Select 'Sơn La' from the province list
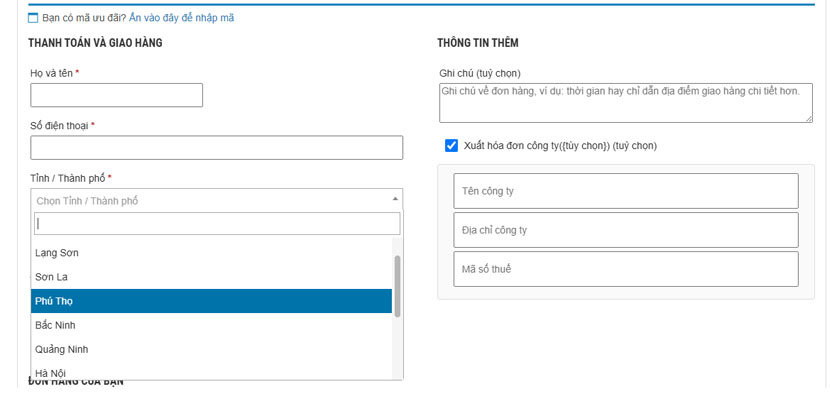This screenshot has height=417, width=830. 211,277
